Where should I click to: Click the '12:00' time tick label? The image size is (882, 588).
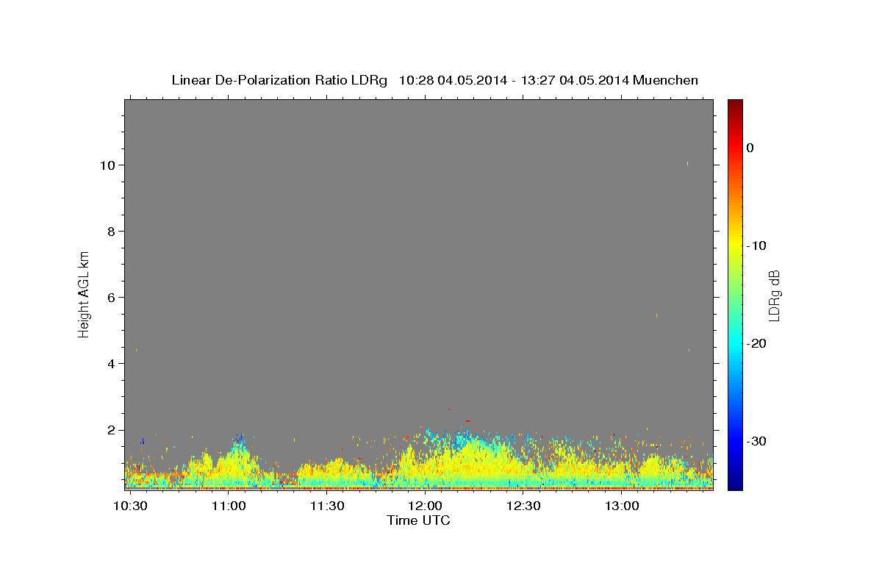pyautogui.click(x=425, y=506)
